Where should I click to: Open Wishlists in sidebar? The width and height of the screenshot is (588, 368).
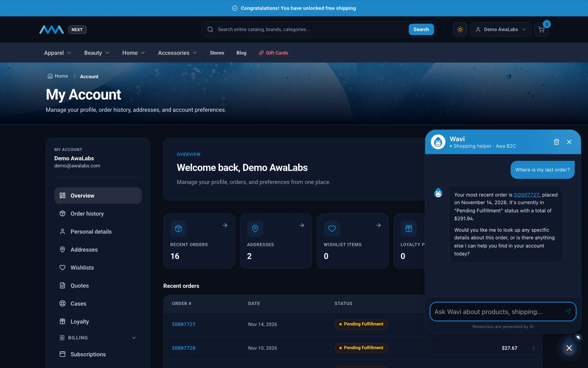[98, 267]
